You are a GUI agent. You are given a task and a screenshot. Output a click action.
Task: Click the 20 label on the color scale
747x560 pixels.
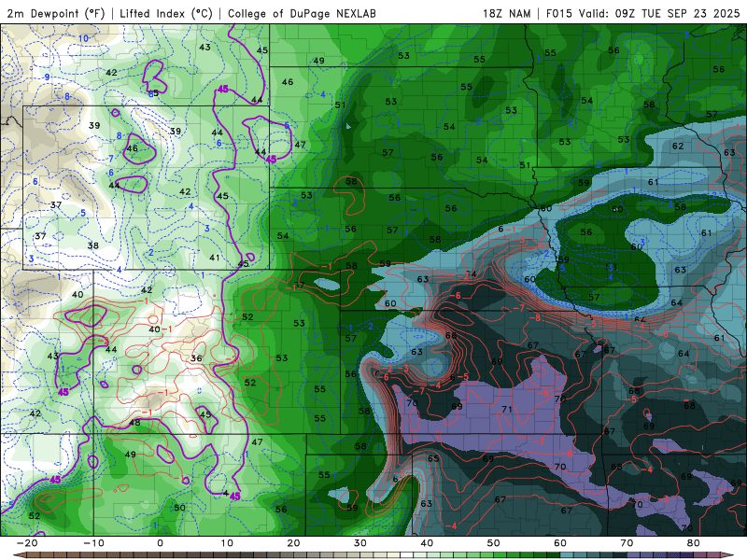pos(293,543)
